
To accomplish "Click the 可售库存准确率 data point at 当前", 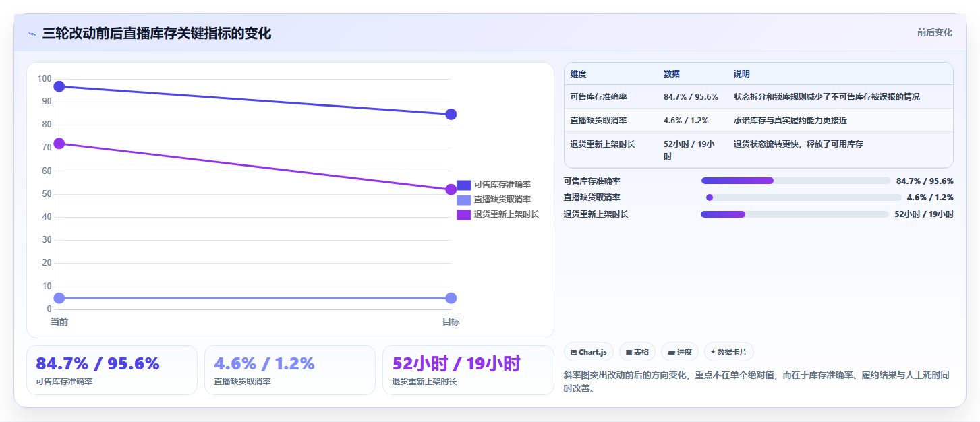I will (x=59, y=86).
